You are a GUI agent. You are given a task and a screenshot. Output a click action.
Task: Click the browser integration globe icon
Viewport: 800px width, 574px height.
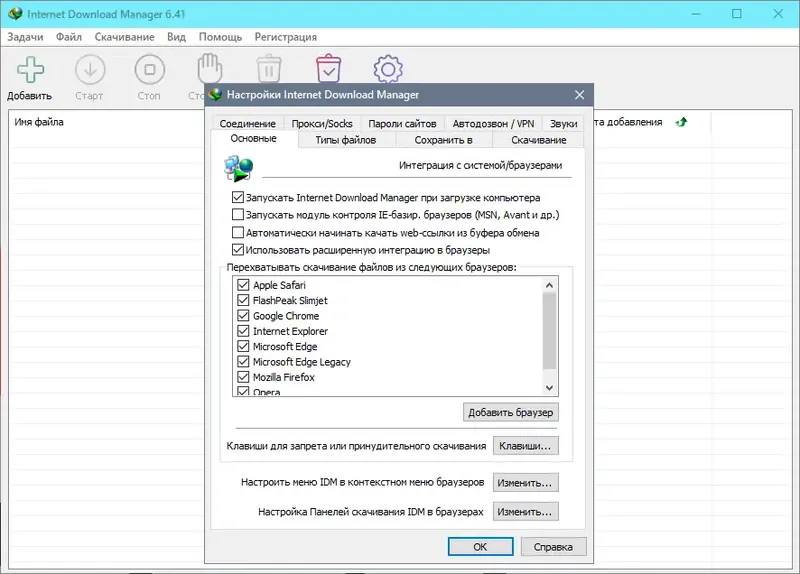coord(238,168)
